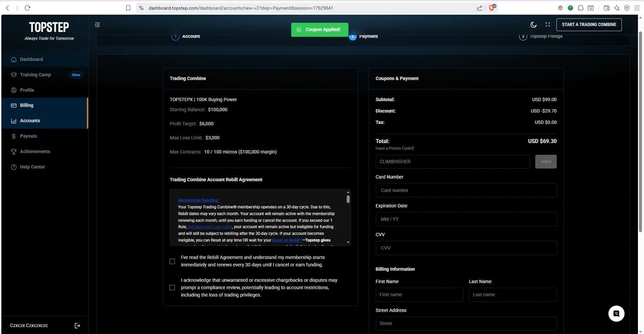Viewport: 644px width, 334px height.
Task: Reload the page in browser
Action: coord(27,8)
